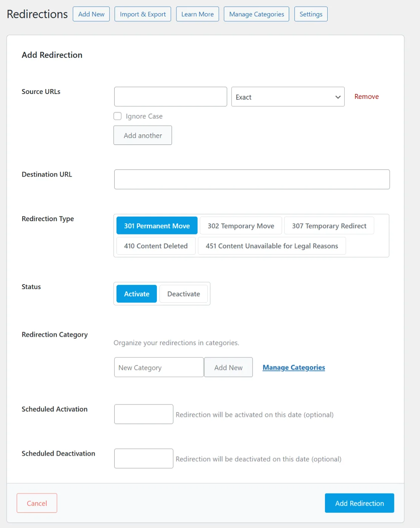Remove the current source URL row
Screen dimensions: 420x528
coord(366,97)
